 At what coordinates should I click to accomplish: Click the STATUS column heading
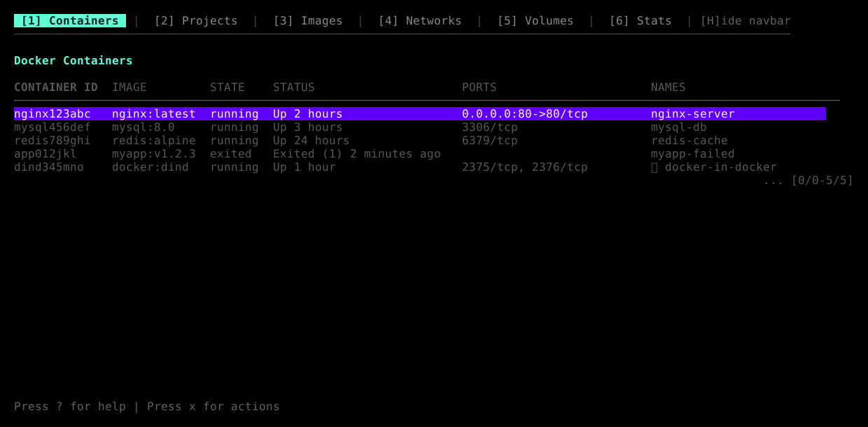(293, 87)
